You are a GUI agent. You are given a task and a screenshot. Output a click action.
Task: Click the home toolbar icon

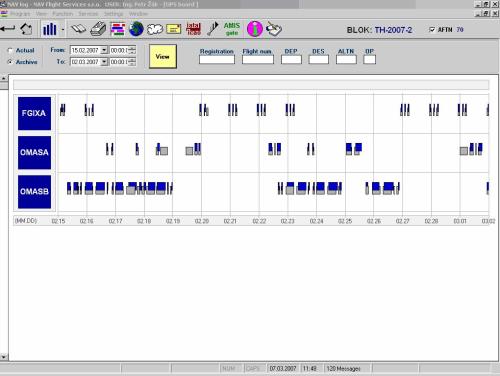[x=26, y=29]
